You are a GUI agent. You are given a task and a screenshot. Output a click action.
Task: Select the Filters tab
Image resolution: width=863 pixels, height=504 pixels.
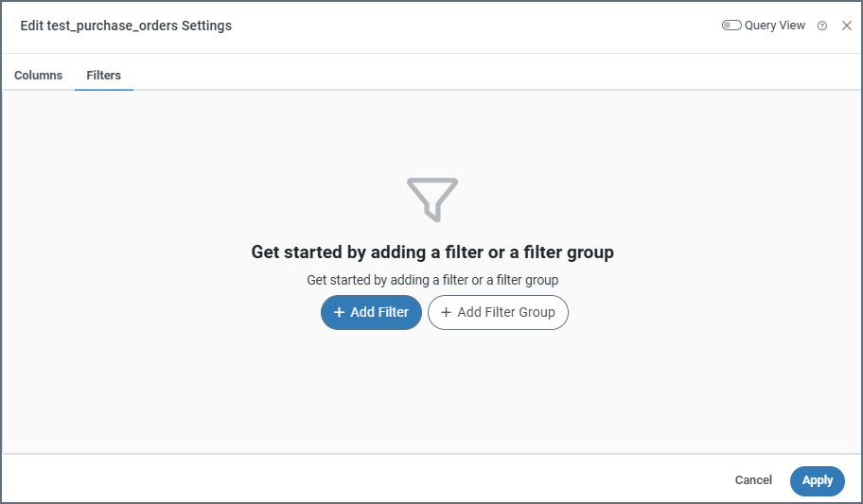click(x=104, y=75)
